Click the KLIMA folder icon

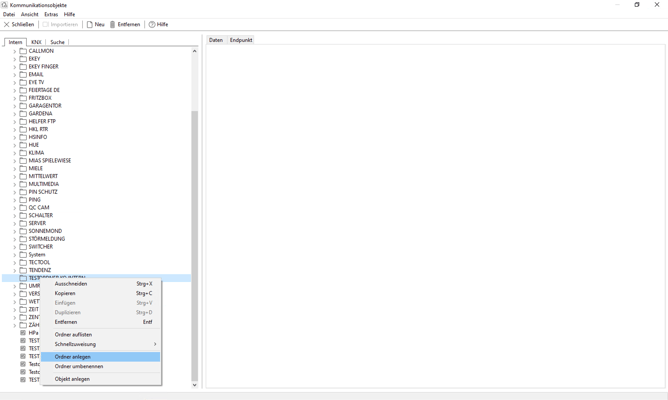[x=23, y=153]
